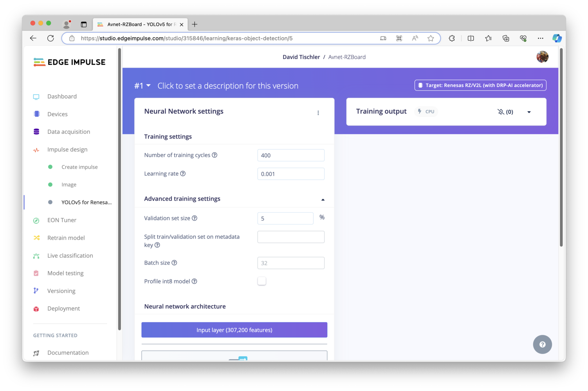The height and width of the screenshot is (391, 588).
Task: Show help for Profile int8 model
Action: (194, 281)
